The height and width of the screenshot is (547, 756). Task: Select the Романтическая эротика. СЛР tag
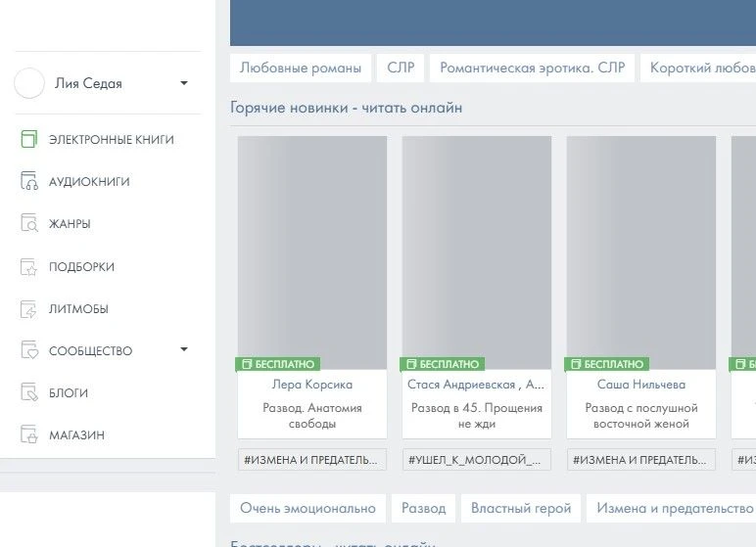(x=533, y=68)
